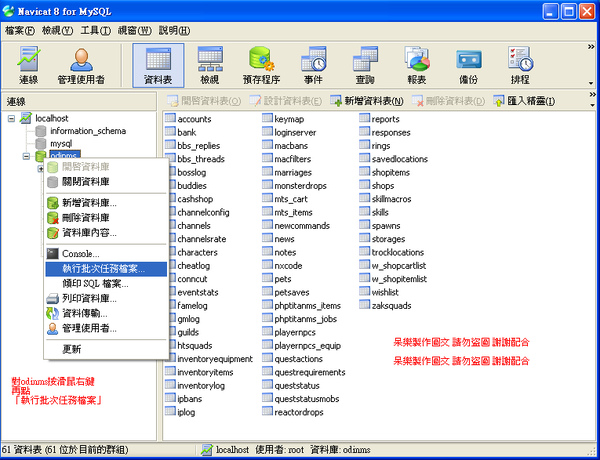Image resolution: width=600 pixels, height=460 pixels.
Task: Choose 更新 (Refresh) from context menu
Action: pos(106,349)
